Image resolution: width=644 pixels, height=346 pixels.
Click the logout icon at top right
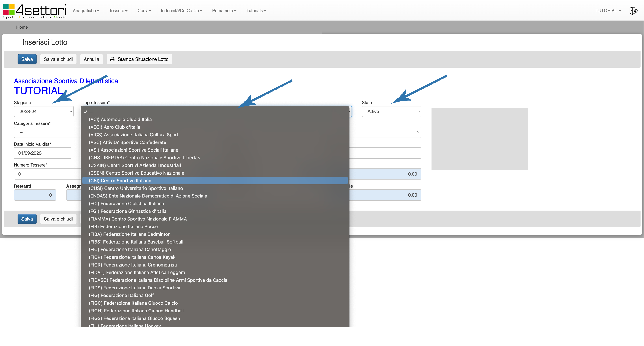633,11
